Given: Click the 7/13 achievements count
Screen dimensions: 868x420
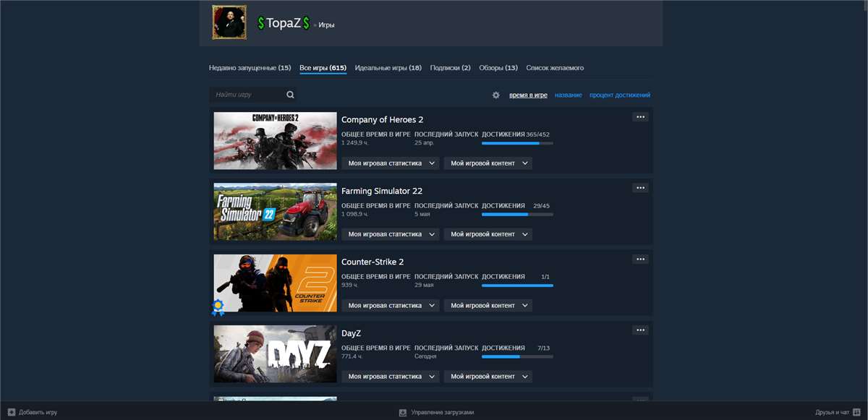Looking at the screenshot, I should 543,348.
